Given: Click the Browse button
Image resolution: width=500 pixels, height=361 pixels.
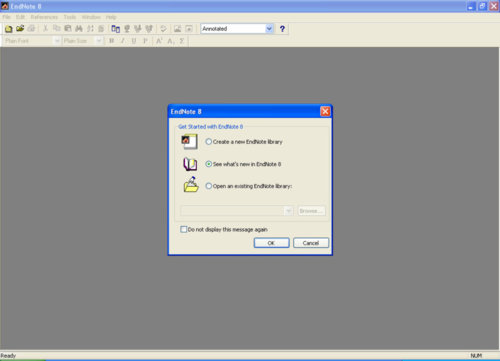Looking at the screenshot, I should 311,211.
